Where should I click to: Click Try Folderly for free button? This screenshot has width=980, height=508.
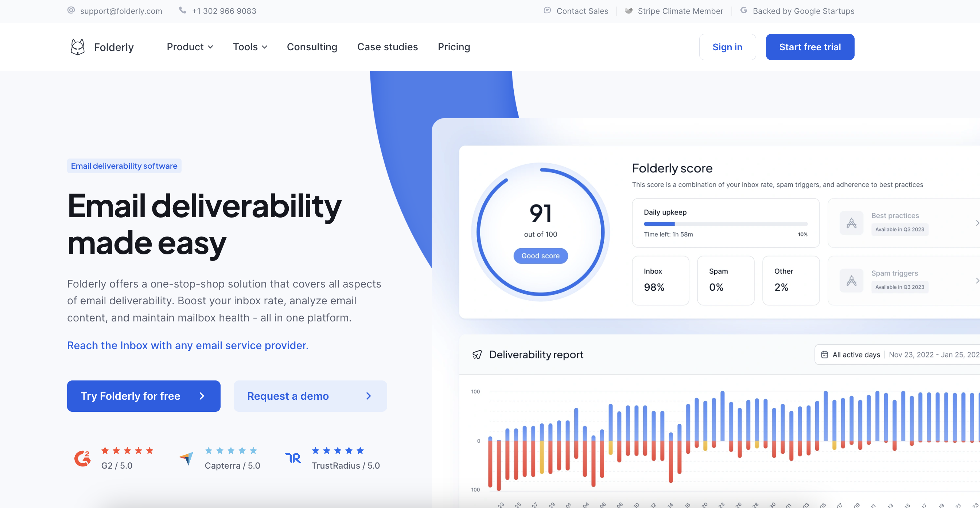143,395
